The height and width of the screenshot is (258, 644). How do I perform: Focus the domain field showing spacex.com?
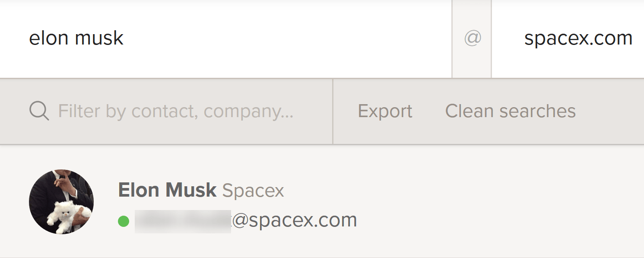click(x=578, y=38)
